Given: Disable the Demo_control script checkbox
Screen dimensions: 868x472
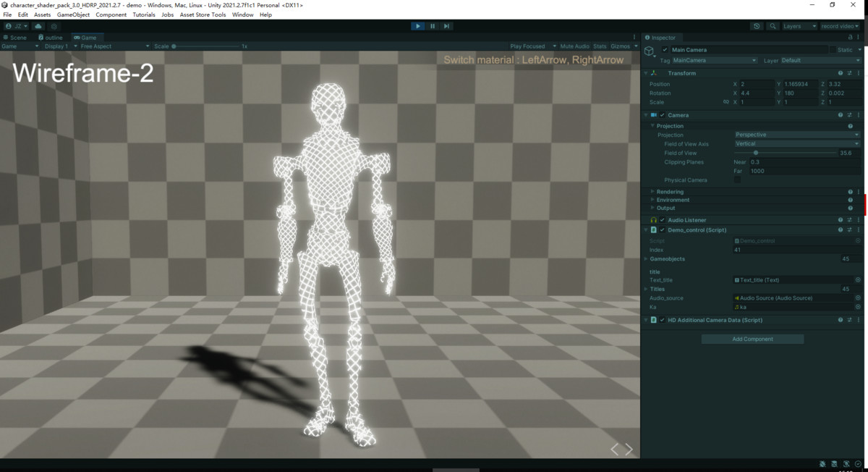Looking at the screenshot, I should pos(661,229).
